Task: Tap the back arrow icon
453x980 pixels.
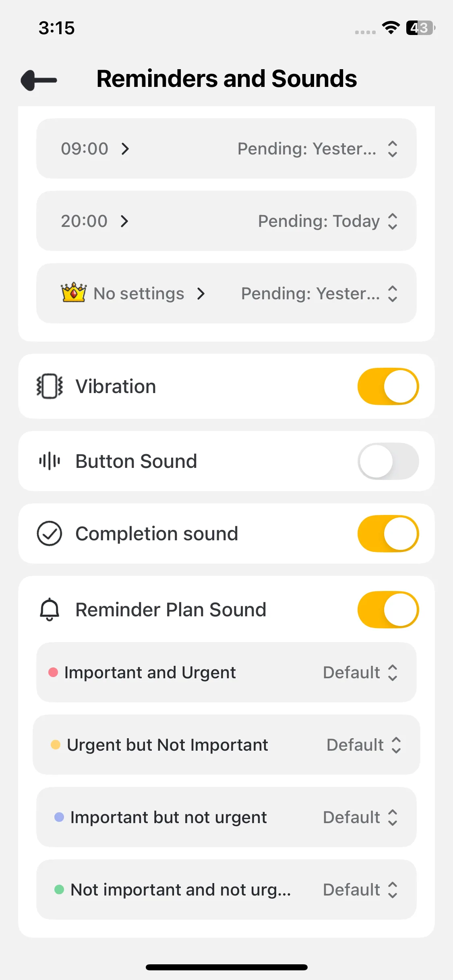Action: [39, 80]
